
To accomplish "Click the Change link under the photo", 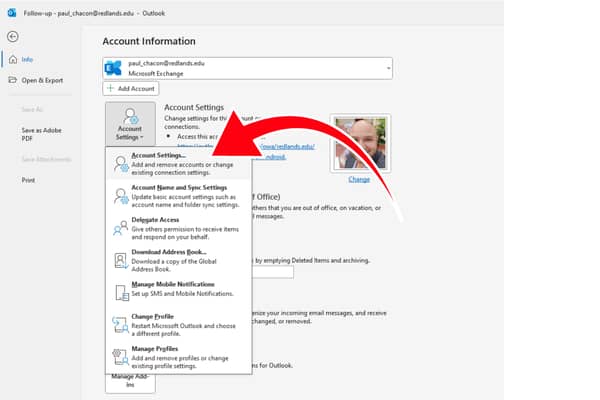I will (x=359, y=180).
